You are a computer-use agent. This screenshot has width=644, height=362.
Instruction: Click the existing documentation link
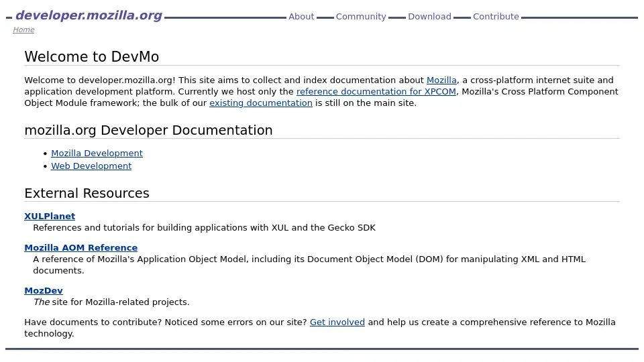(260, 103)
